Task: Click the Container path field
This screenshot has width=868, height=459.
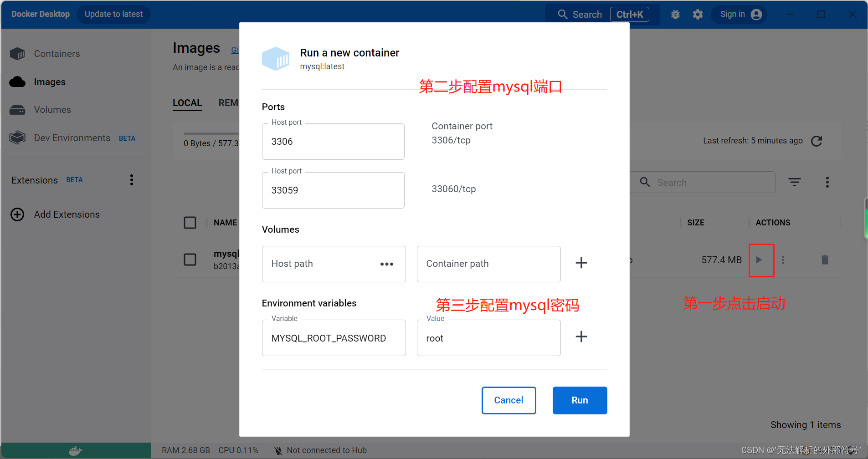Action: pyautogui.click(x=488, y=264)
